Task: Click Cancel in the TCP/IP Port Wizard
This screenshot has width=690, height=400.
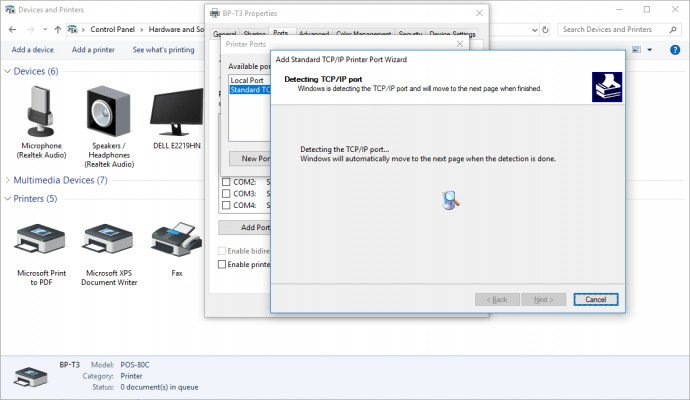Action: (596, 300)
